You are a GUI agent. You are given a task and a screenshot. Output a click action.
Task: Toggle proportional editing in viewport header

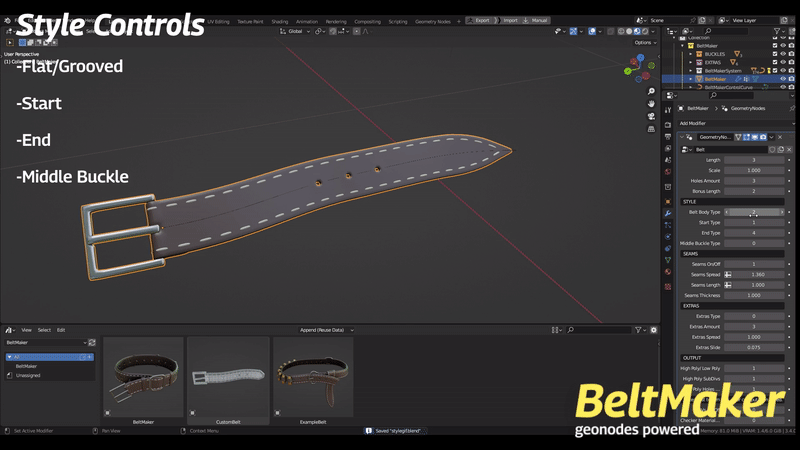click(356, 31)
